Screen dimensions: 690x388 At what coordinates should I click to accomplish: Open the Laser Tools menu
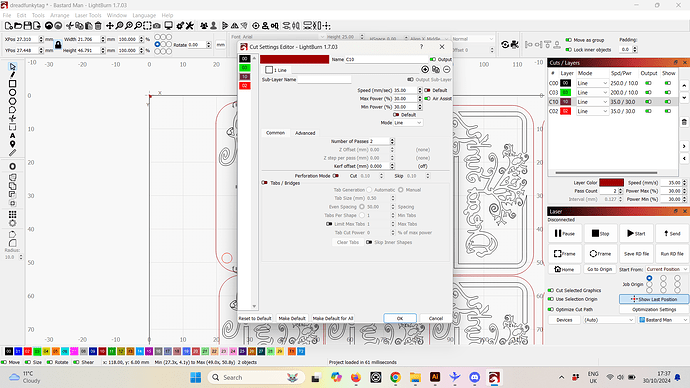pos(88,15)
